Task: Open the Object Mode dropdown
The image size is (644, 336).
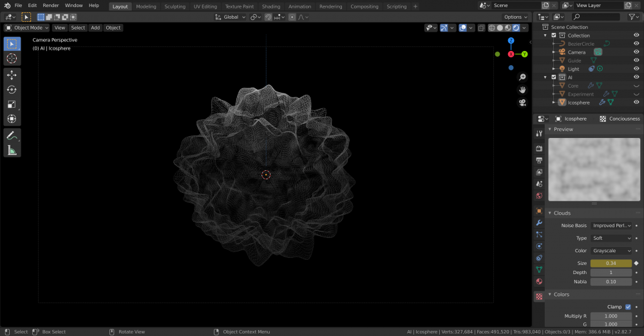Action: tap(27, 28)
